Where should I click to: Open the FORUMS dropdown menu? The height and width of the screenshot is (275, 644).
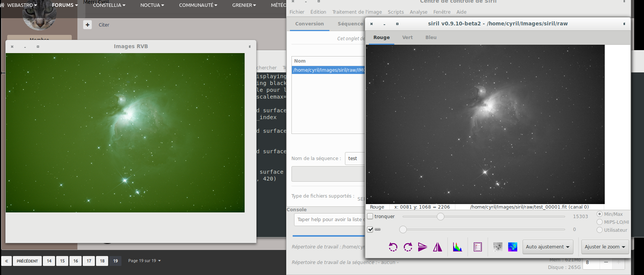(65, 5)
